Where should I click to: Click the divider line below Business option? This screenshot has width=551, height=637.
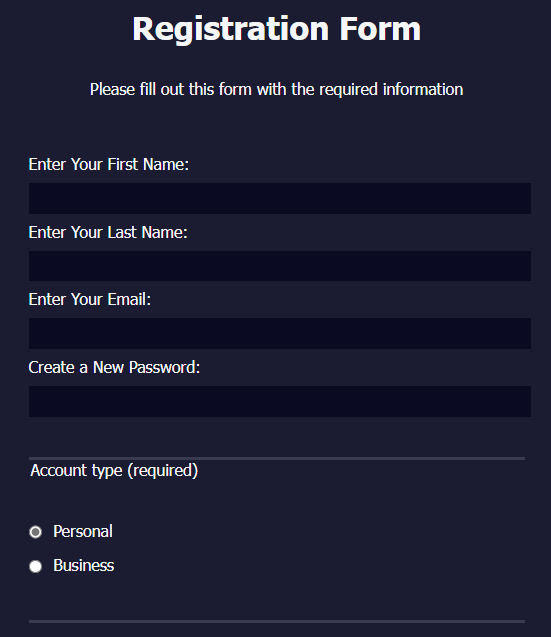pyautogui.click(x=277, y=621)
